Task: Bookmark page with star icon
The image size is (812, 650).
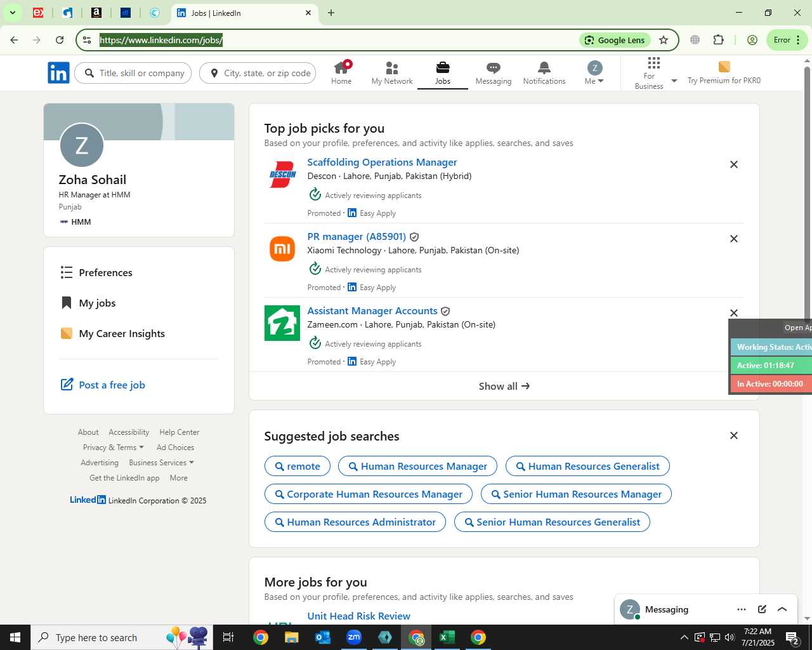Action: click(664, 40)
